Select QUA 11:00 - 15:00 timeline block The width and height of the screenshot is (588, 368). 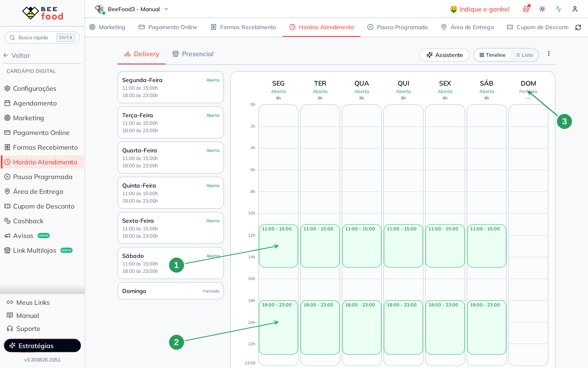pyautogui.click(x=362, y=246)
